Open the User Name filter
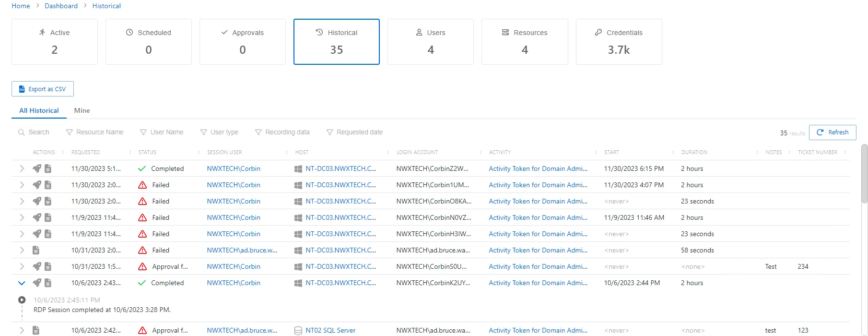The image size is (868, 336). [162, 132]
